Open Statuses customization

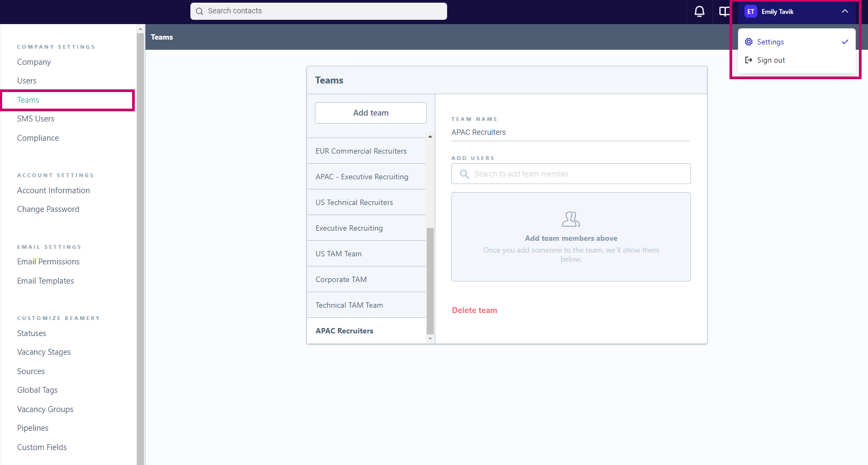point(32,333)
